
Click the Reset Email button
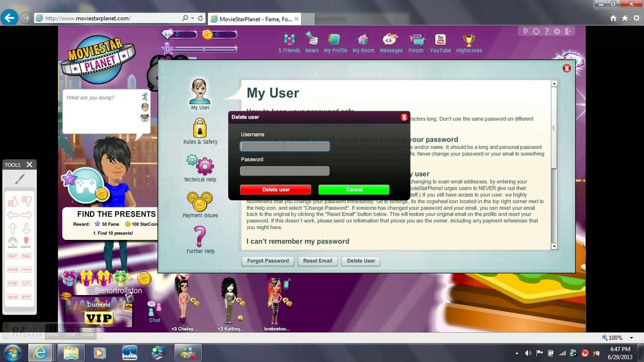317,261
